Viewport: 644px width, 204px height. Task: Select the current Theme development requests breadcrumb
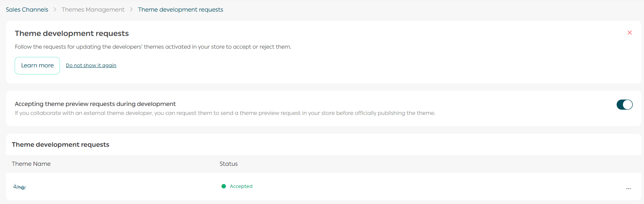pos(180,9)
